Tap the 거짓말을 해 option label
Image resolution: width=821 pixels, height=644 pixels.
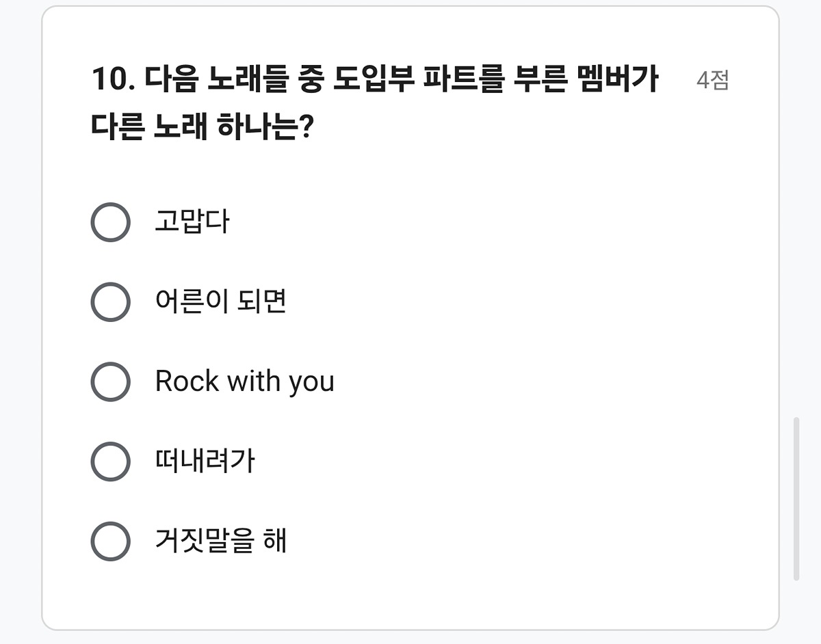[x=220, y=541]
